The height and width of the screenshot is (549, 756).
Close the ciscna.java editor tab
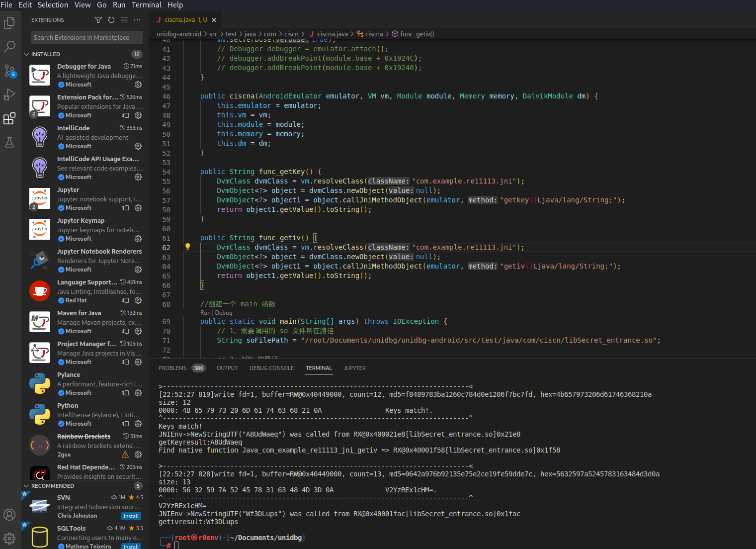coord(214,20)
